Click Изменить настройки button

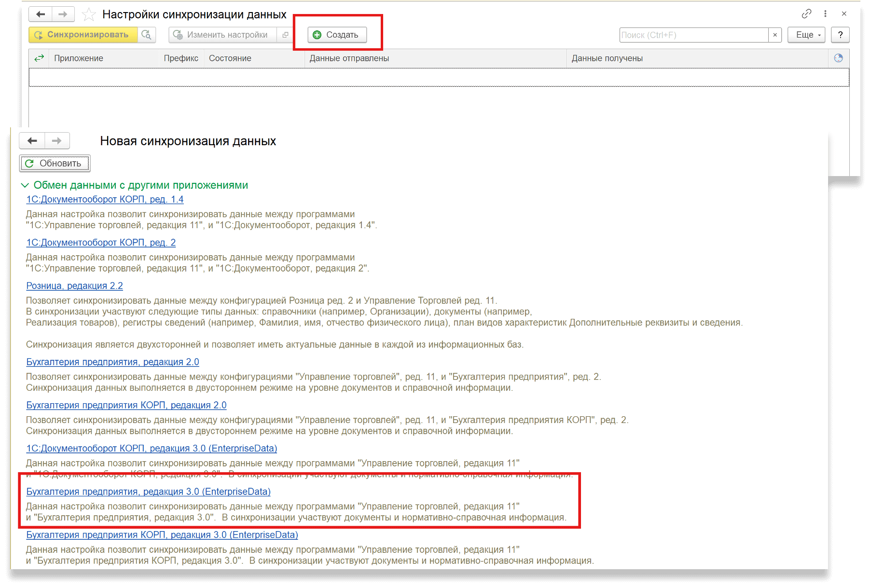[223, 35]
